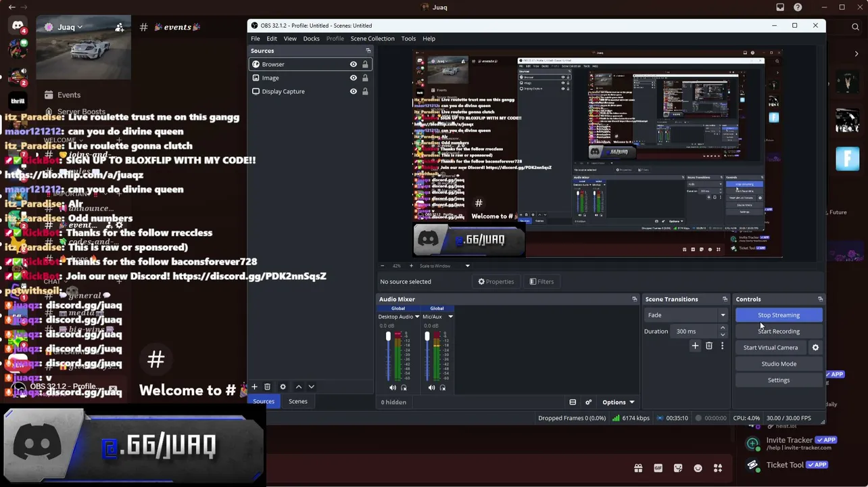Viewport: 868px width, 487px height.
Task: Open the View menu in OBS
Action: tap(290, 39)
